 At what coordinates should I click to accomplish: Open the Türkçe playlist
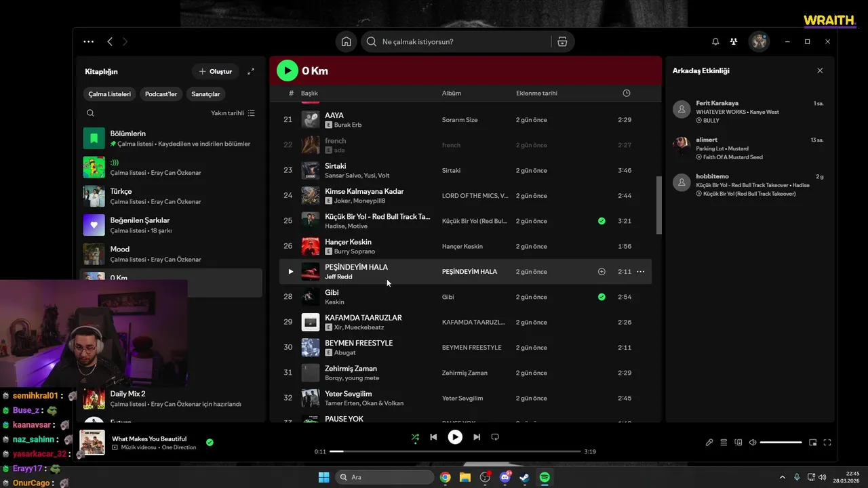171,196
